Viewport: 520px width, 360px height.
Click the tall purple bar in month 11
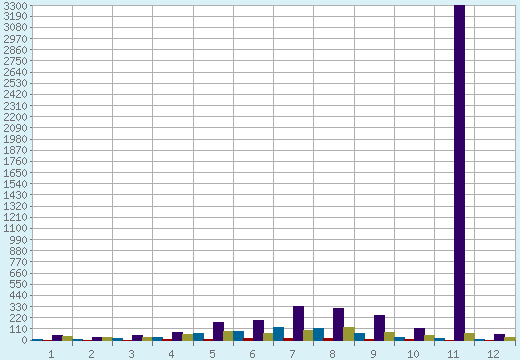click(x=459, y=173)
